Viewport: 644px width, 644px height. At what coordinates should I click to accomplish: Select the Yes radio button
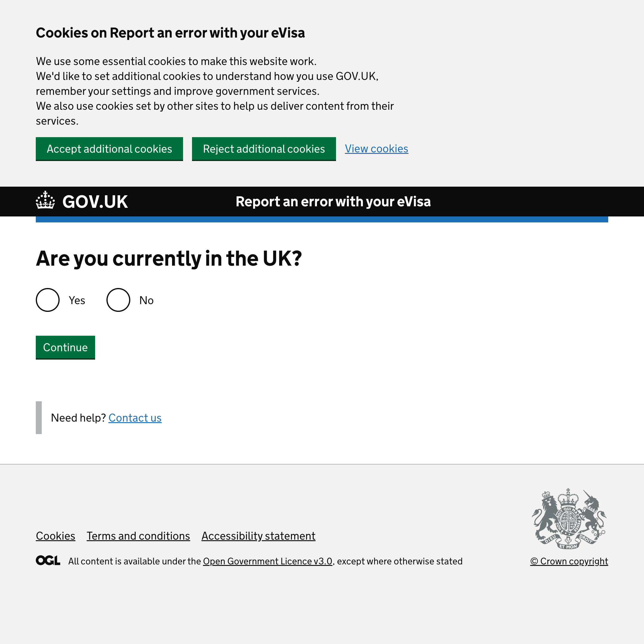48,300
